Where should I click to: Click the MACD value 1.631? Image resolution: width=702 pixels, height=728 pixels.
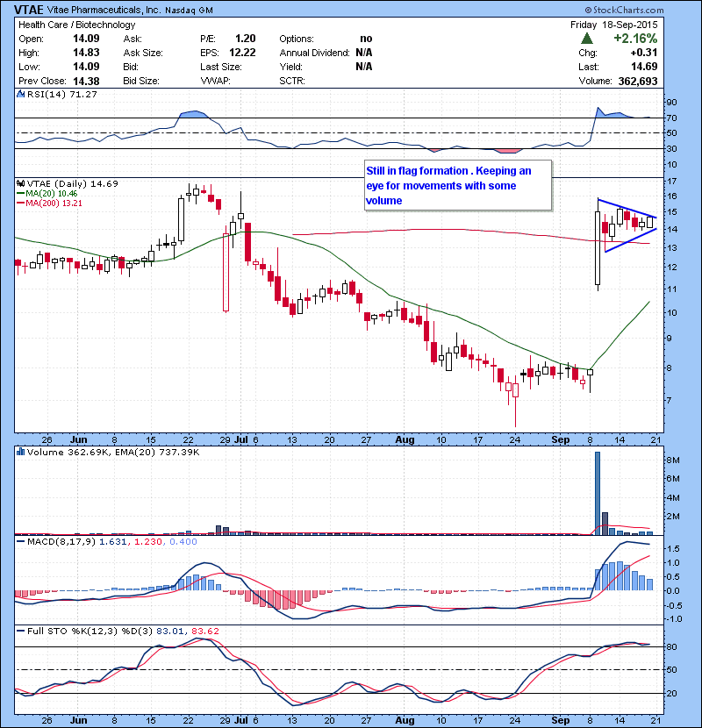tap(113, 541)
